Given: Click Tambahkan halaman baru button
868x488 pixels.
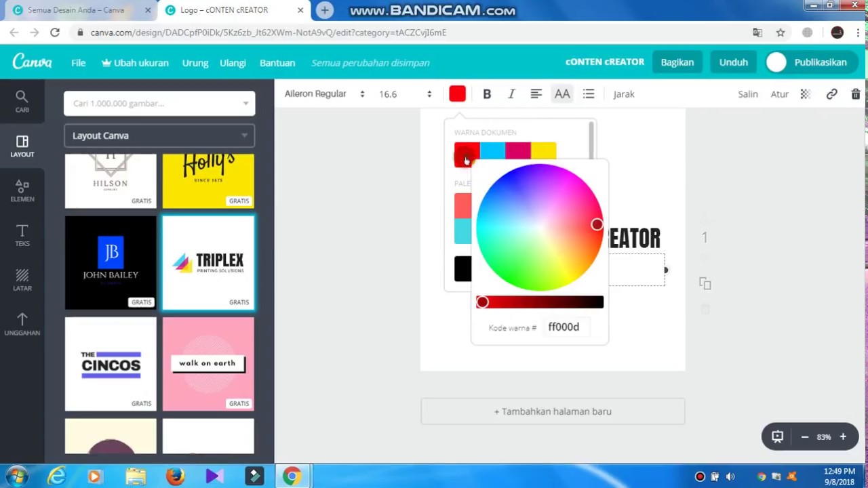Looking at the screenshot, I should tap(553, 411).
